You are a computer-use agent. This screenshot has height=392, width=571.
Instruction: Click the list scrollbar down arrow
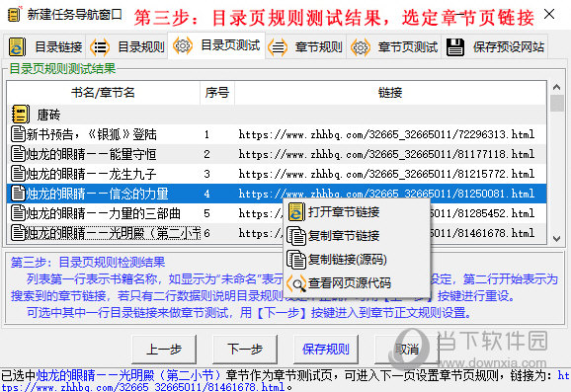click(556, 238)
